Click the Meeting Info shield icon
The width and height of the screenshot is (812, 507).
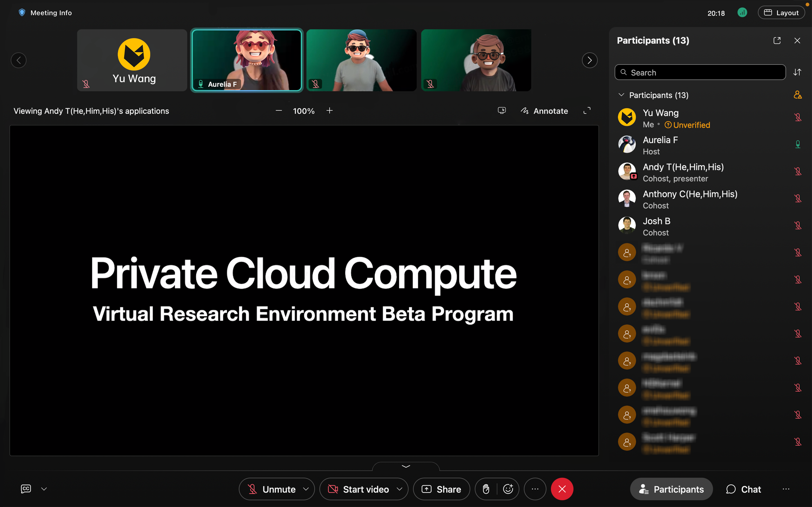(x=22, y=13)
